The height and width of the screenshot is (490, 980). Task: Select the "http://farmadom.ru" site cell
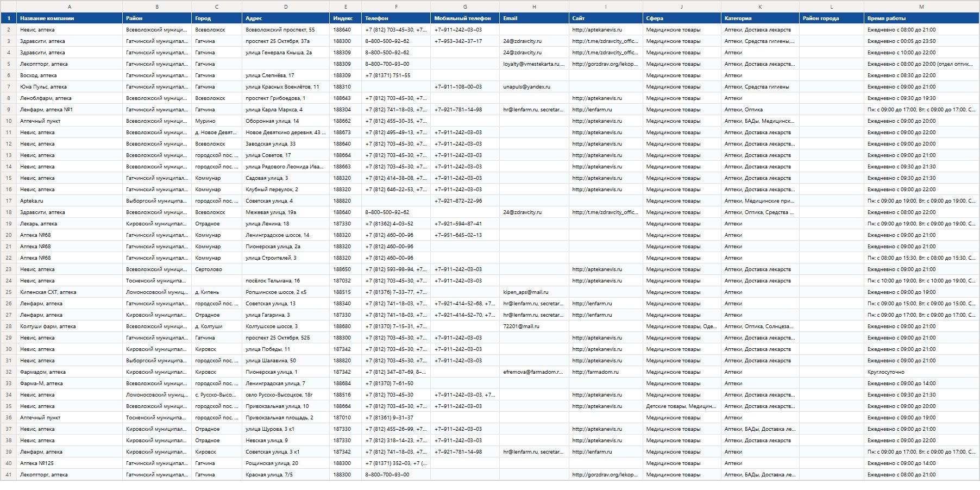coord(606,372)
